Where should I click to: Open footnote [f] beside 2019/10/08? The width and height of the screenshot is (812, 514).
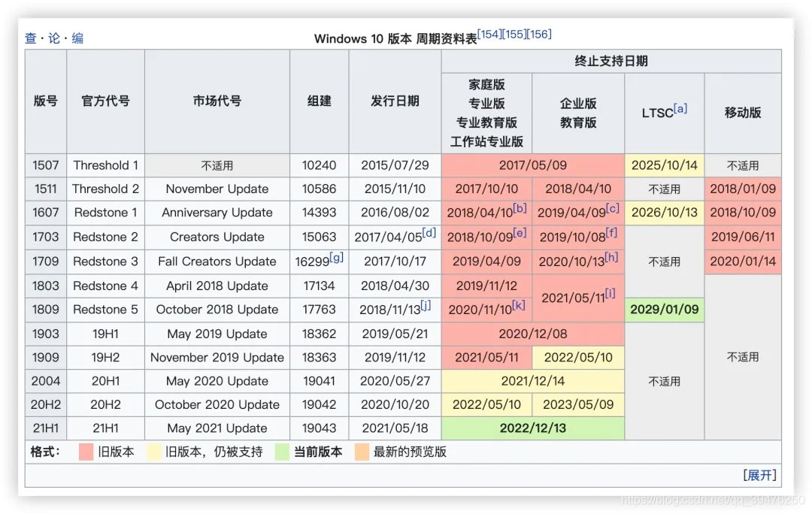(611, 232)
